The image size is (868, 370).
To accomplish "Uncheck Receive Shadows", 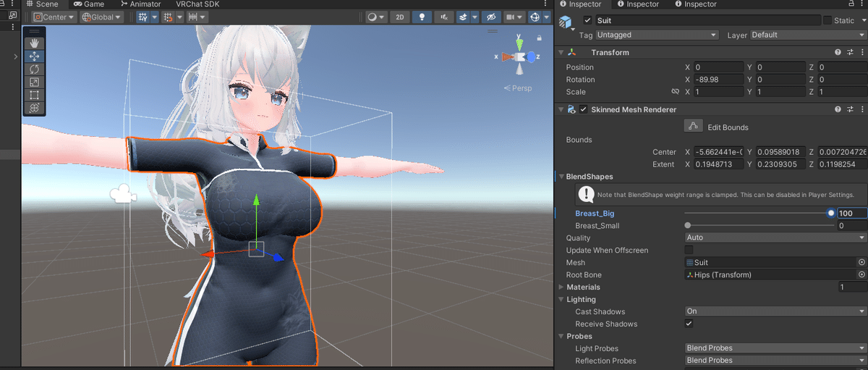I will (689, 324).
